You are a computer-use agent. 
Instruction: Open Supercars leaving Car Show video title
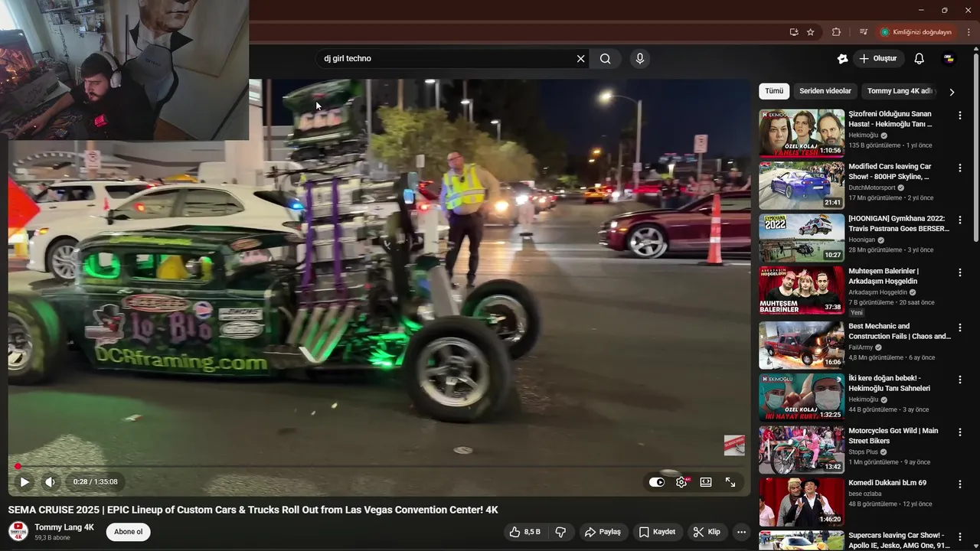[x=899, y=540]
